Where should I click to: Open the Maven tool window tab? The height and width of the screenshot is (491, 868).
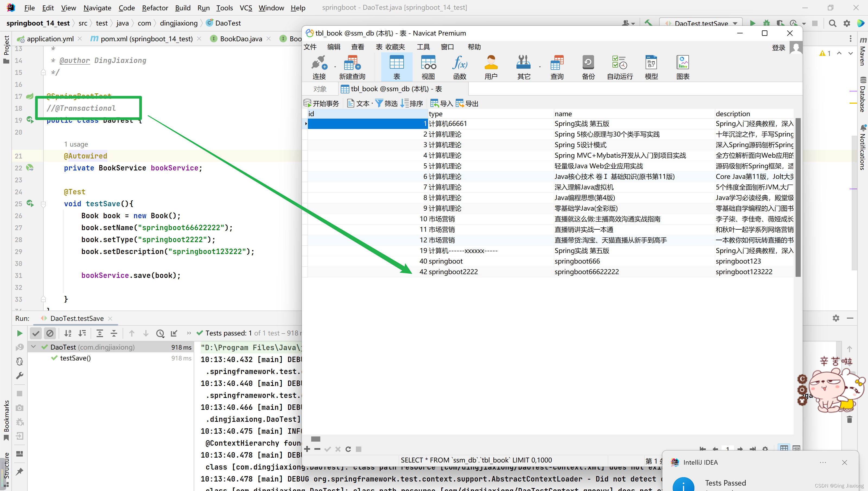862,51
